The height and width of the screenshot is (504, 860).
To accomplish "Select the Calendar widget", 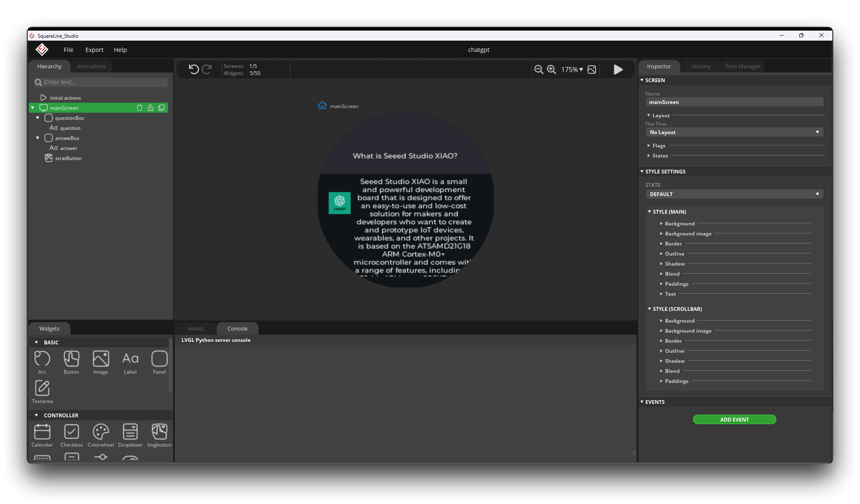I will tap(42, 436).
